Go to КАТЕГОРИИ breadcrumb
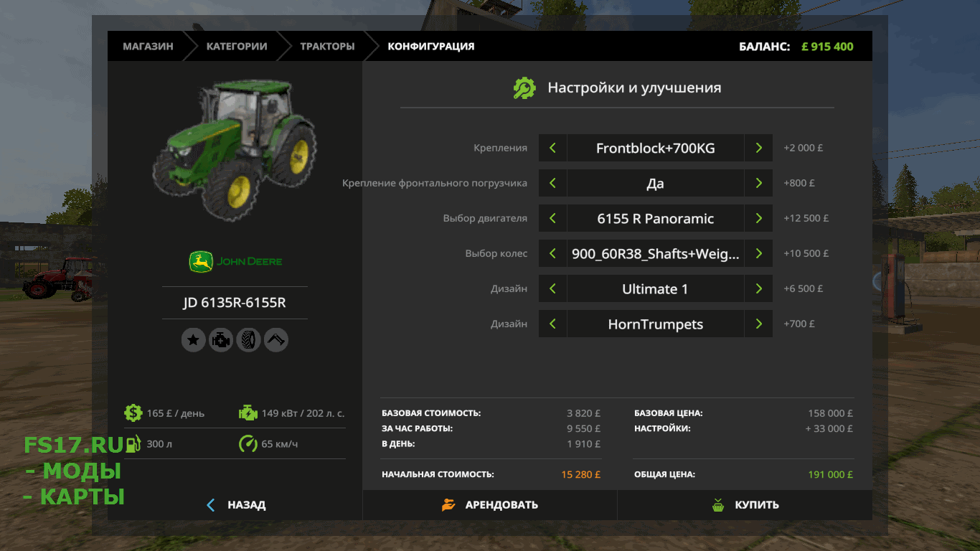980x551 pixels. (237, 46)
